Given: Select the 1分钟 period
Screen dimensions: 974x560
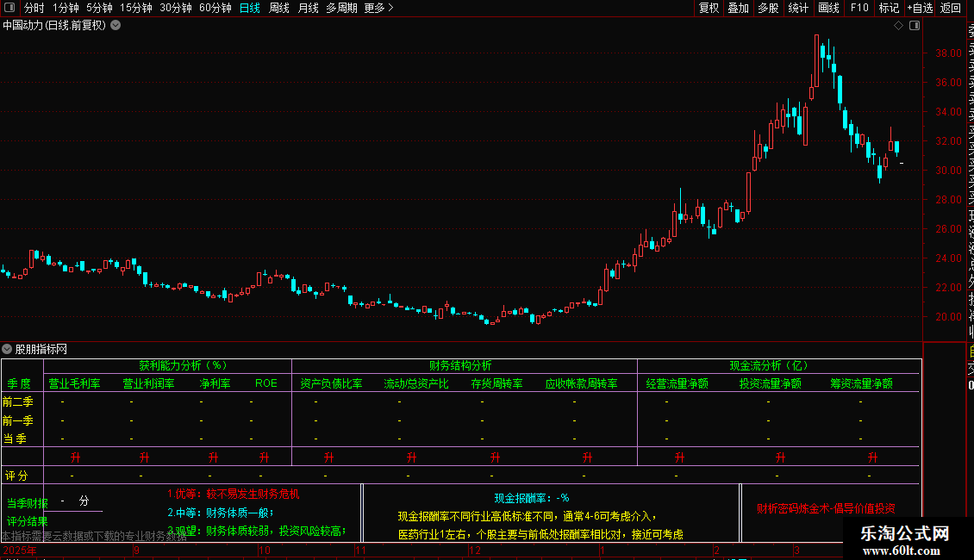Looking at the screenshot, I should (66, 8).
